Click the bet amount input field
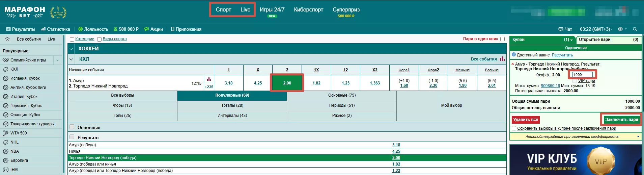Viewport: 644px width, 175px height. 582,75
